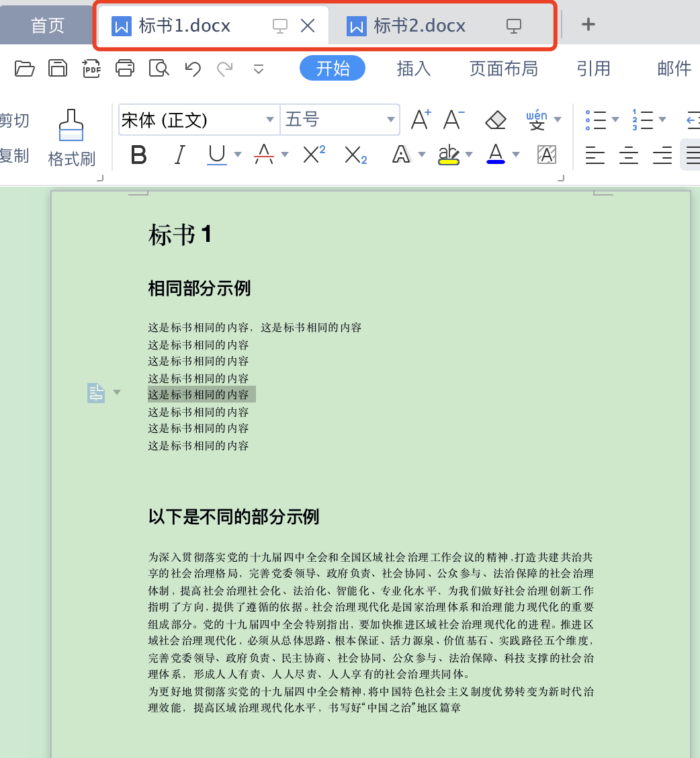Screen dimensions: 700x758
Task: Click the highlighted line 这是标书相同的内容
Action: [198, 394]
